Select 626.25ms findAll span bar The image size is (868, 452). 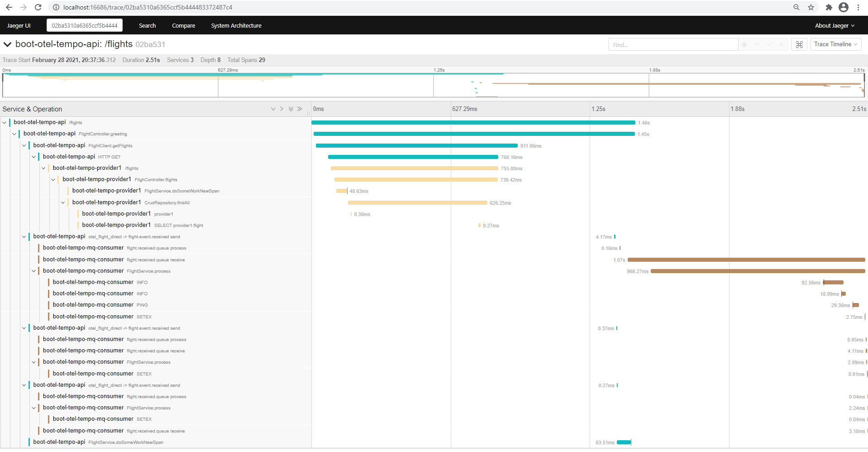pos(418,202)
